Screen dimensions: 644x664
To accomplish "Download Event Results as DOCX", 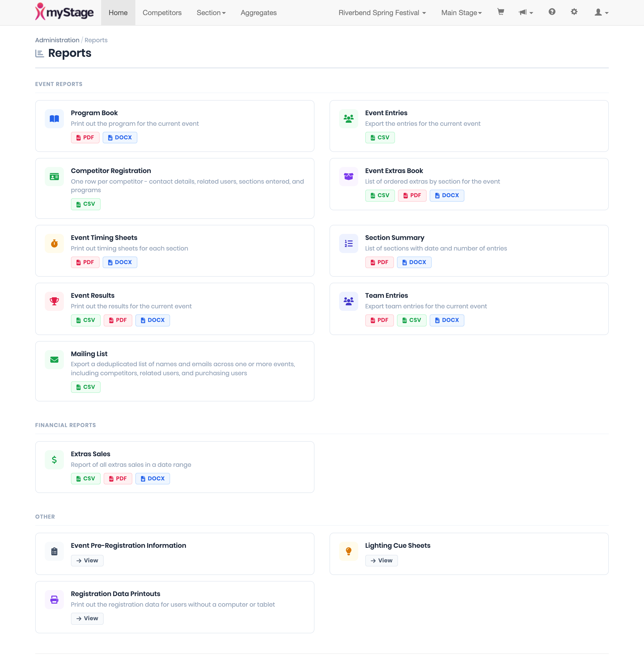I will (x=152, y=320).
